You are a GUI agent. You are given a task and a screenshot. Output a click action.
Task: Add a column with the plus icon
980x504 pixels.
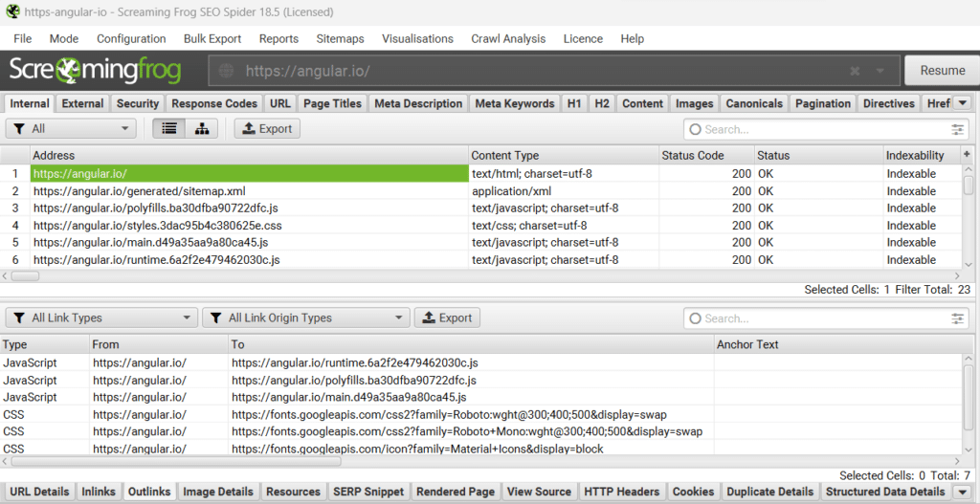pos(967,154)
